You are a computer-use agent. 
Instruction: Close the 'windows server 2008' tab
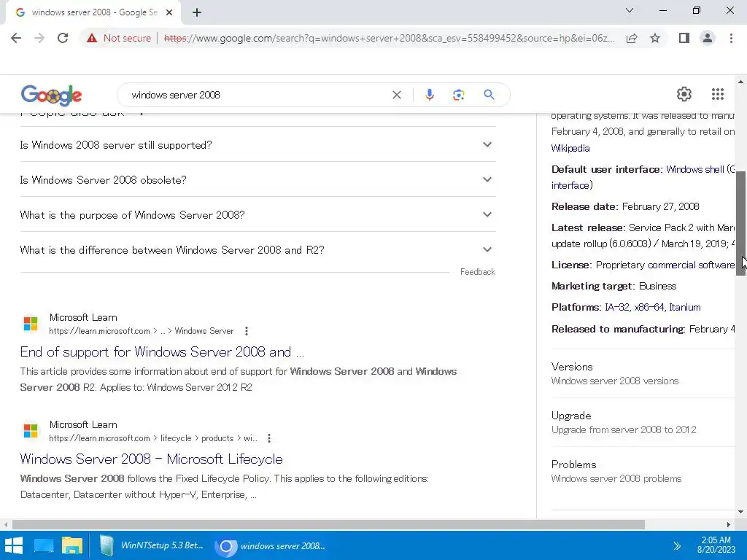(169, 13)
